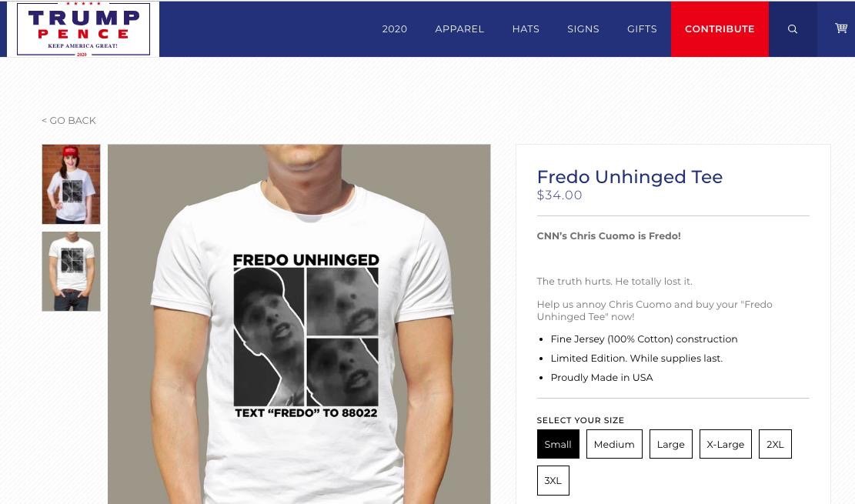Choose the 2XL size
The width and height of the screenshot is (855, 504).
[x=775, y=444]
